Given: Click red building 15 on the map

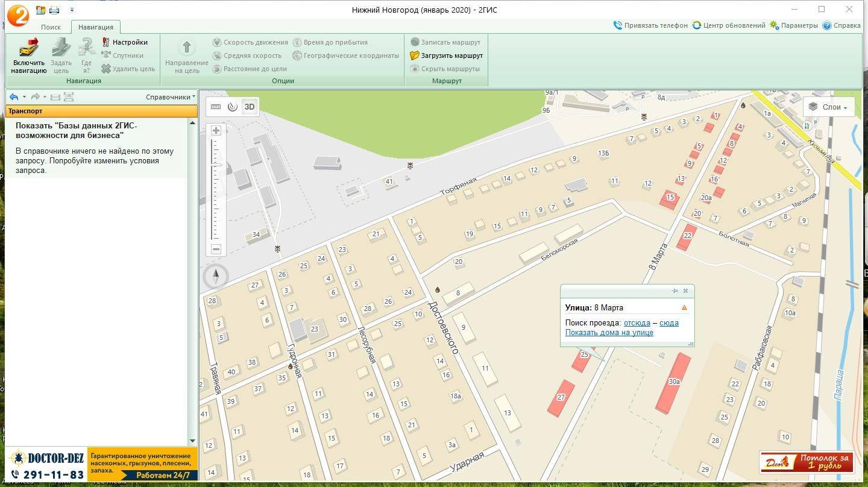Looking at the screenshot, I should [x=670, y=199].
